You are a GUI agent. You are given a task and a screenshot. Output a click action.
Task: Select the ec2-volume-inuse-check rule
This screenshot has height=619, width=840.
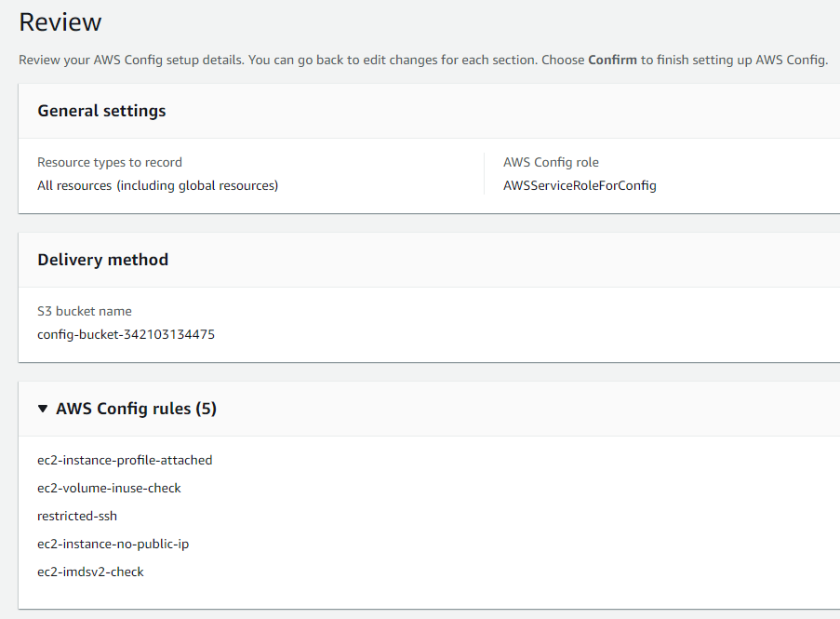[x=108, y=488]
